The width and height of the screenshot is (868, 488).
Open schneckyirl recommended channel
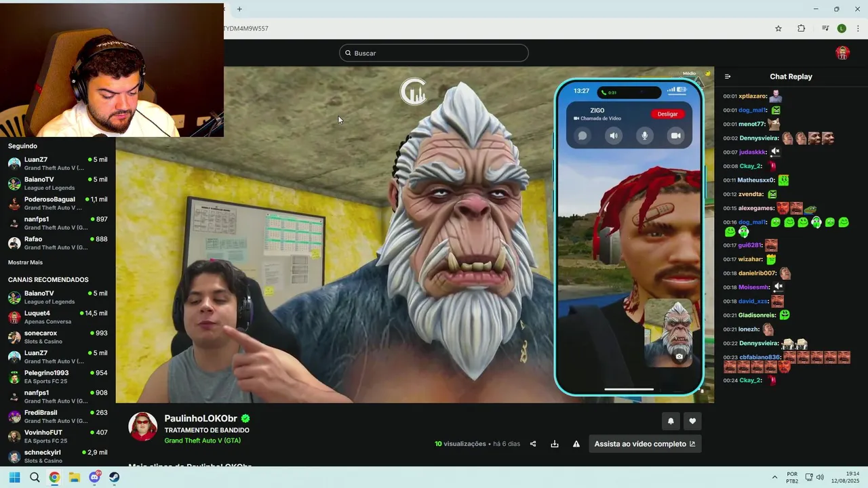(x=58, y=456)
